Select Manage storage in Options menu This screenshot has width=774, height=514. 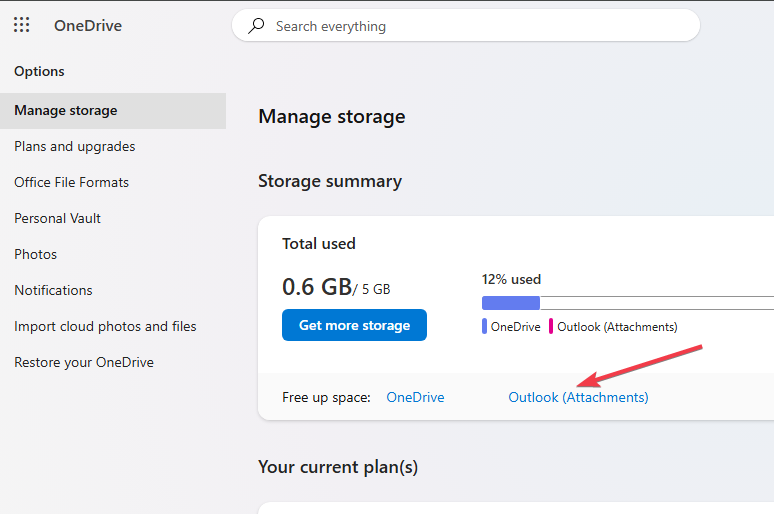[x=113, y=111]
